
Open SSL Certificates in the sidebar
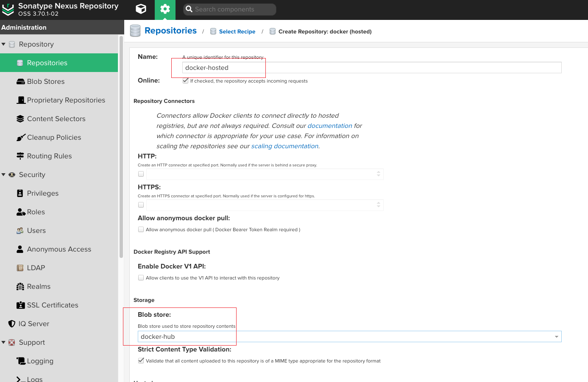[59, 305]
